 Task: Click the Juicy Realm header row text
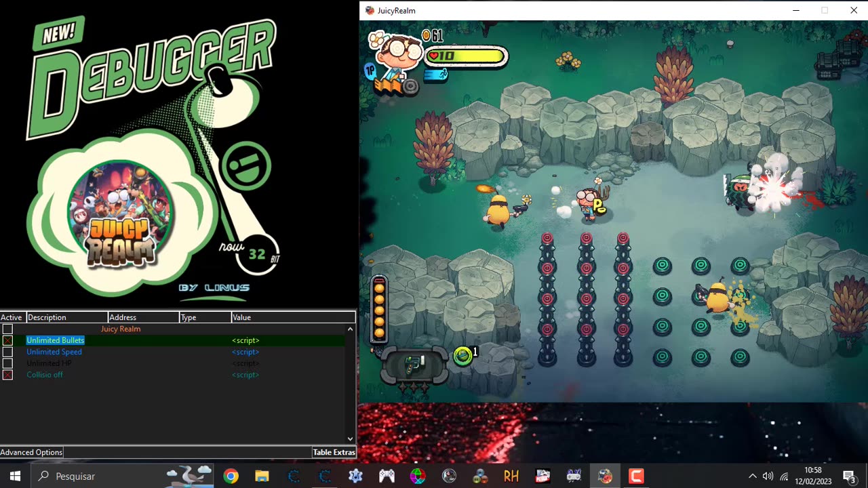121,329
